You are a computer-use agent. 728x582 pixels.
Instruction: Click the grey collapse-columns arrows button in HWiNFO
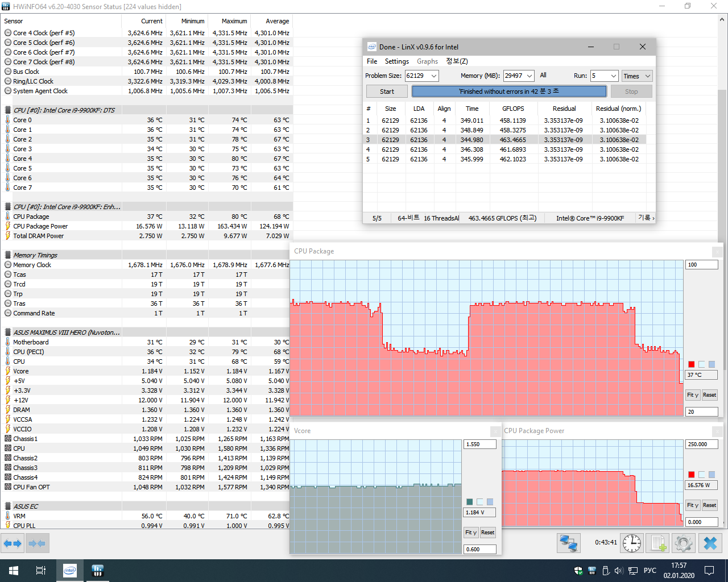coord(37,543)
